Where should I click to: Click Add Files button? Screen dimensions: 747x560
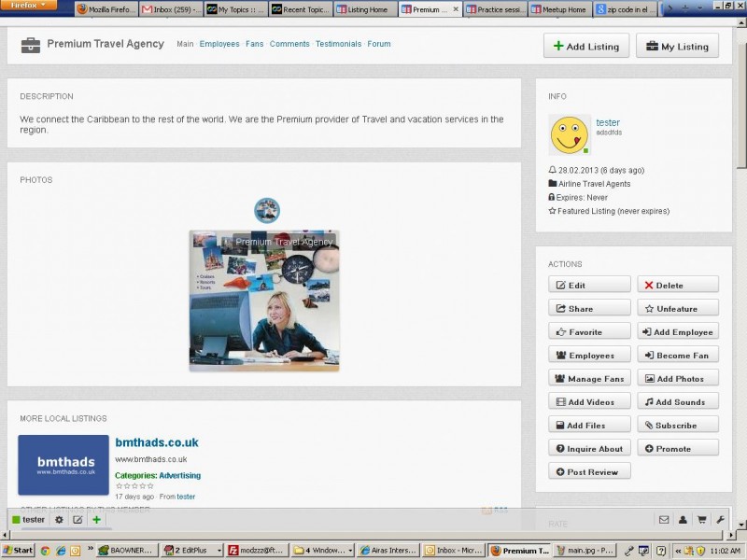click(x=589, y=425)
